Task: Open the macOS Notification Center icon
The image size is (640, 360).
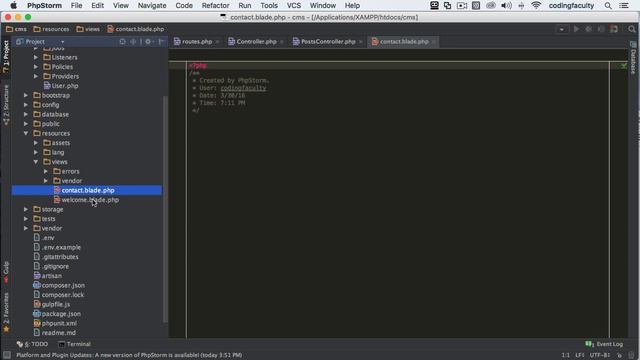Action: (624, 6)
